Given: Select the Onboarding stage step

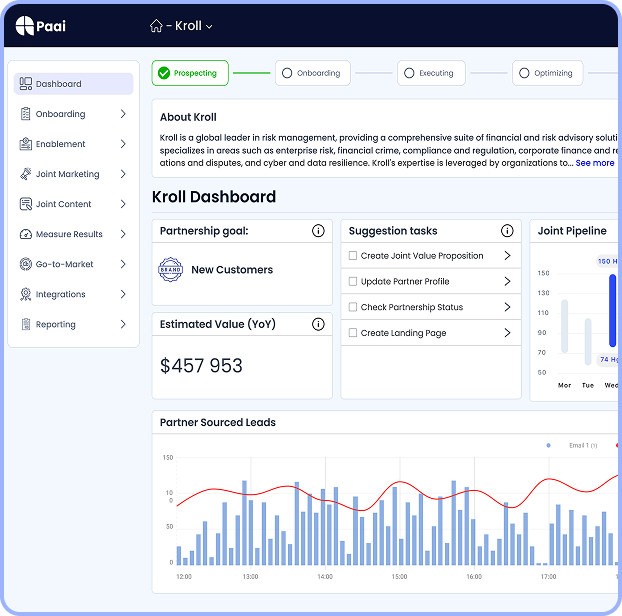Looking at the screenshot, I should [313, 73].
